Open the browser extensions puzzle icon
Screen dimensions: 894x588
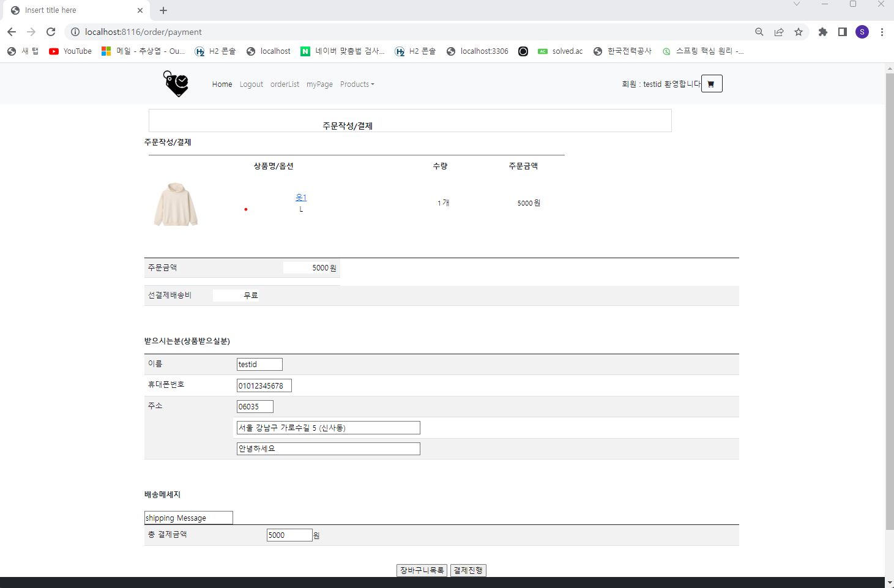click(x=822, y=32)
